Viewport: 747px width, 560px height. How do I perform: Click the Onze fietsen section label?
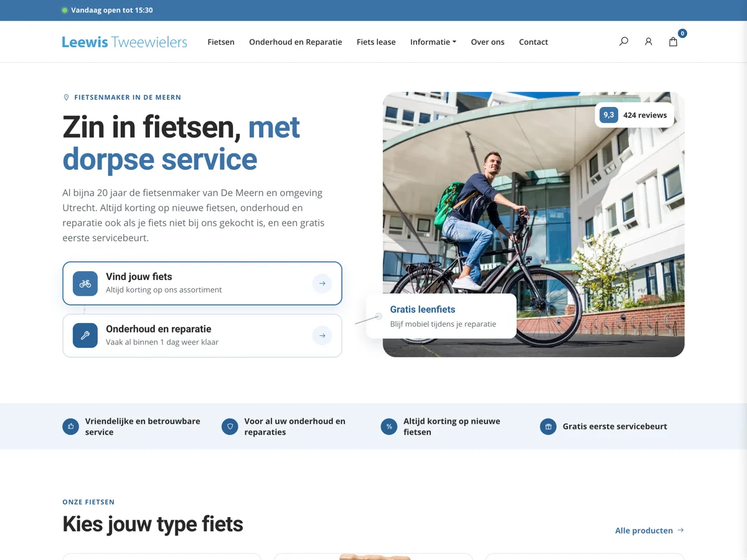pyautogui.click(x=88, y=502)
